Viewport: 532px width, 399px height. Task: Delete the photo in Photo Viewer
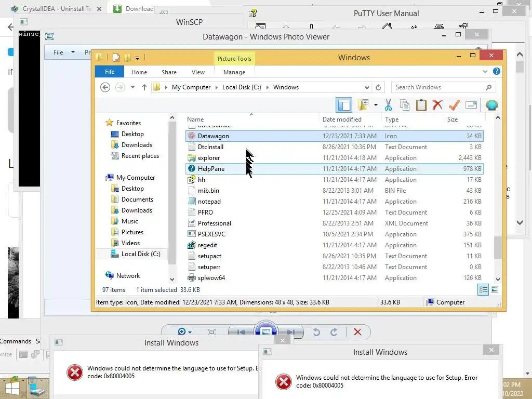click(x=357, y=332)
